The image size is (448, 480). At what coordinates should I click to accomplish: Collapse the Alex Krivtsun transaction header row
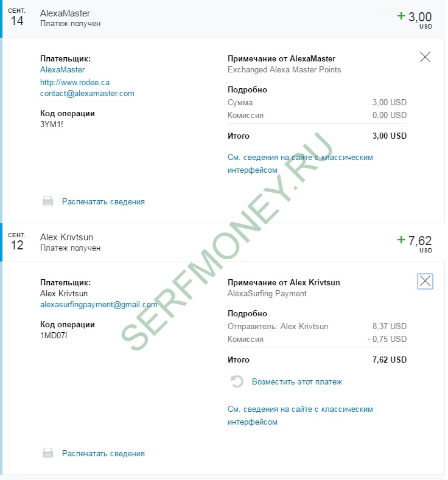[213, 242]
